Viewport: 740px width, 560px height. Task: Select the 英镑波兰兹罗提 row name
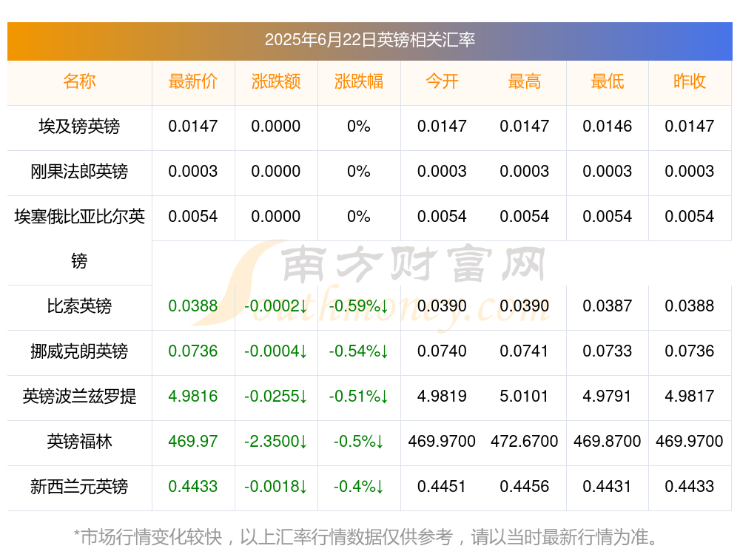coord(79,397)
